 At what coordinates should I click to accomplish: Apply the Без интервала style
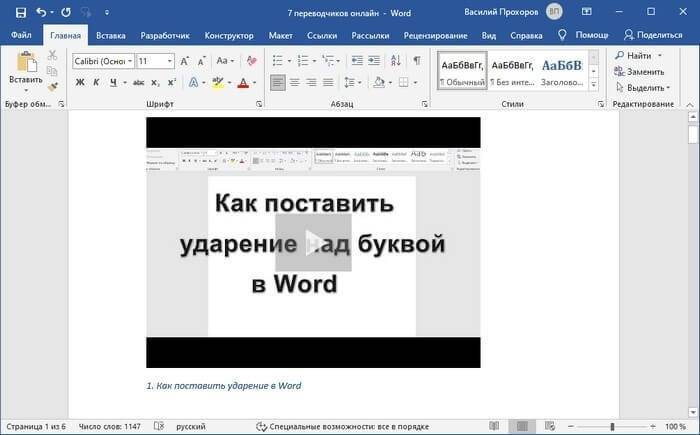coord(512,70)
